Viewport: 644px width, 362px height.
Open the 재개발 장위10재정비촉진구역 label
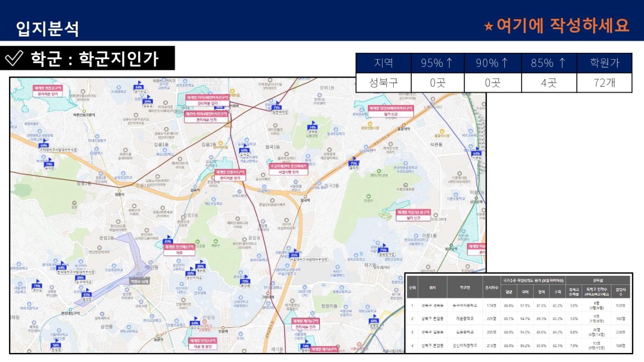click(x=391, y=111)
